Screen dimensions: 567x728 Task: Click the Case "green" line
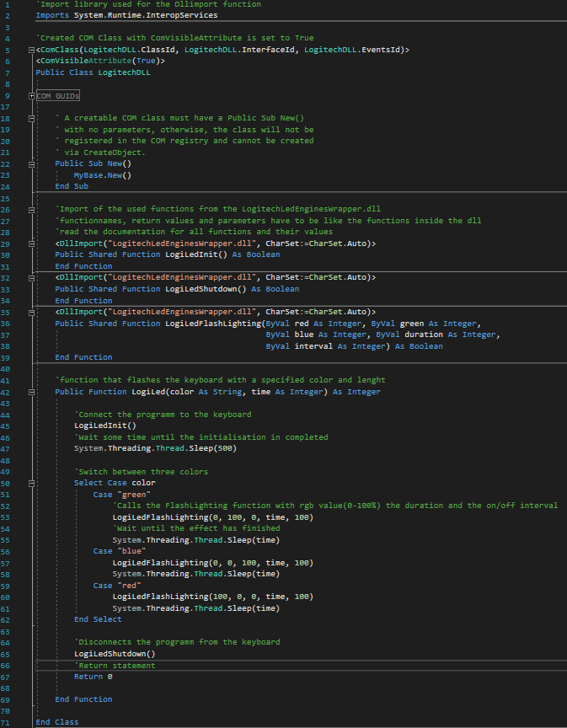tap(121, 495)
